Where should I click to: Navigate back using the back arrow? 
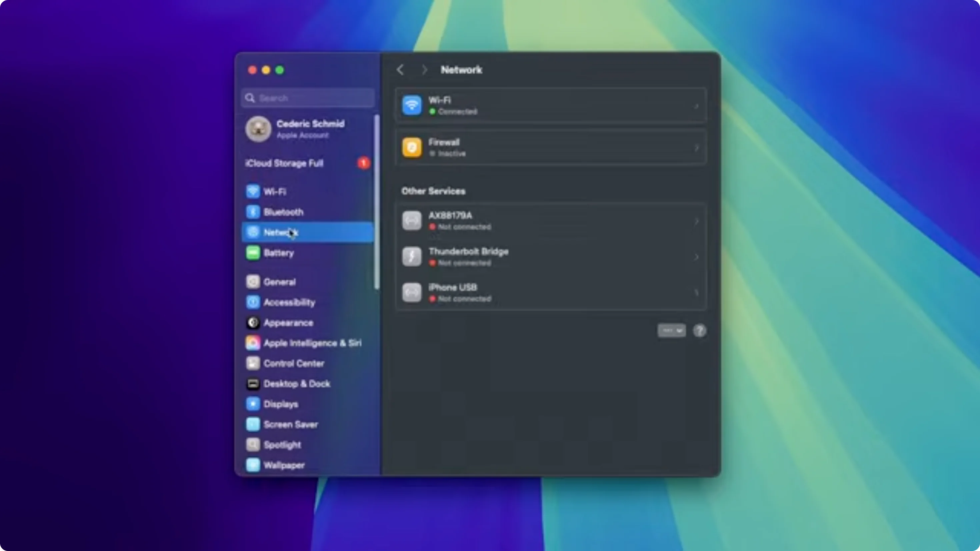(x=401, y=70)
